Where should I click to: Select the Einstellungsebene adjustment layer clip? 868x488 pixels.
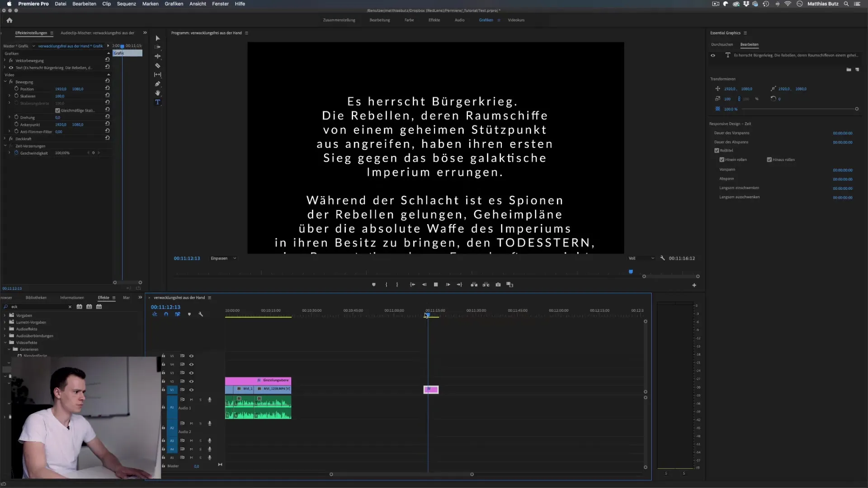(258, 380)
